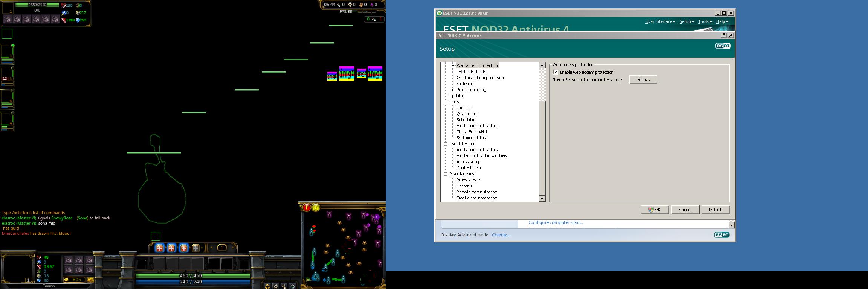Select Email client integration in the tree
Screen dimensions: 868x289
[477, 198]
